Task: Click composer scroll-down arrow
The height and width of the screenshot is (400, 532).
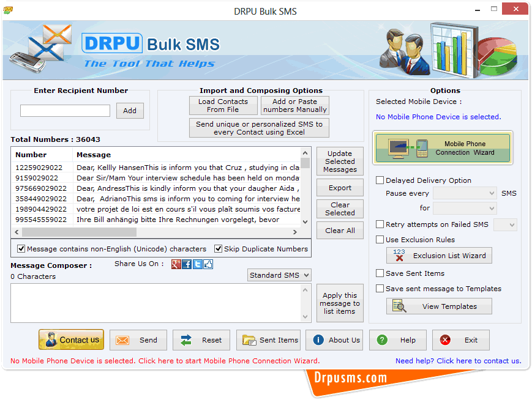Action: pyautogui.click(x=305, y=317)
